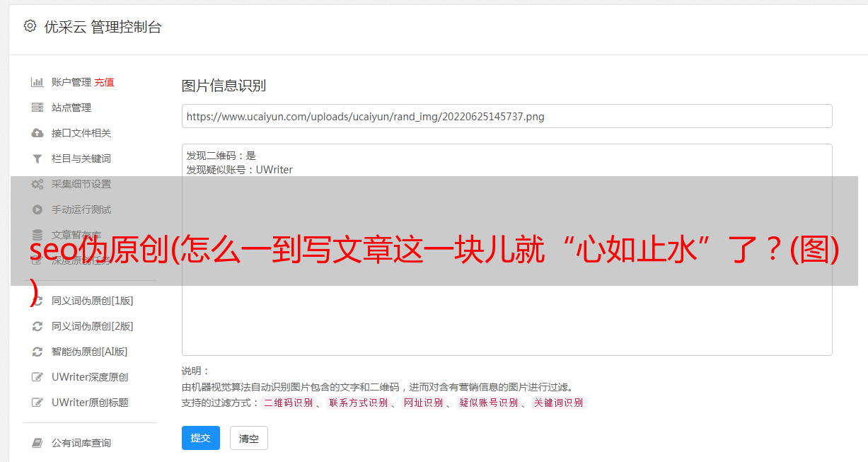Click the 网址识别 tag
Viewport: 868px width, 462px height.
(x=423, y=403)
